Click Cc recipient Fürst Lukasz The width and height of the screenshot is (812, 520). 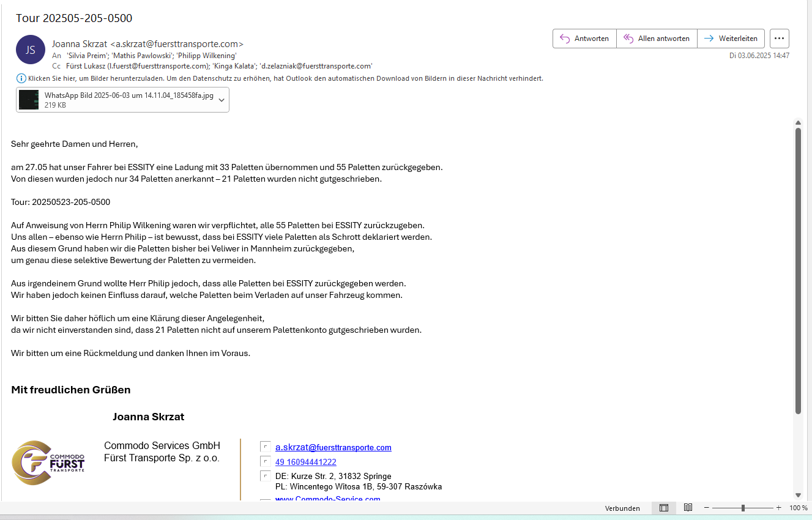[137, 66]
